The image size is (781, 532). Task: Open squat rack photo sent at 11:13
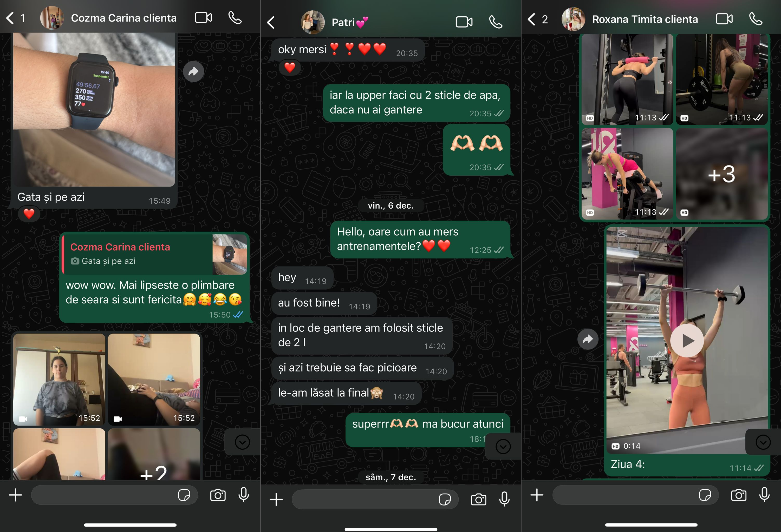[627, 79]
